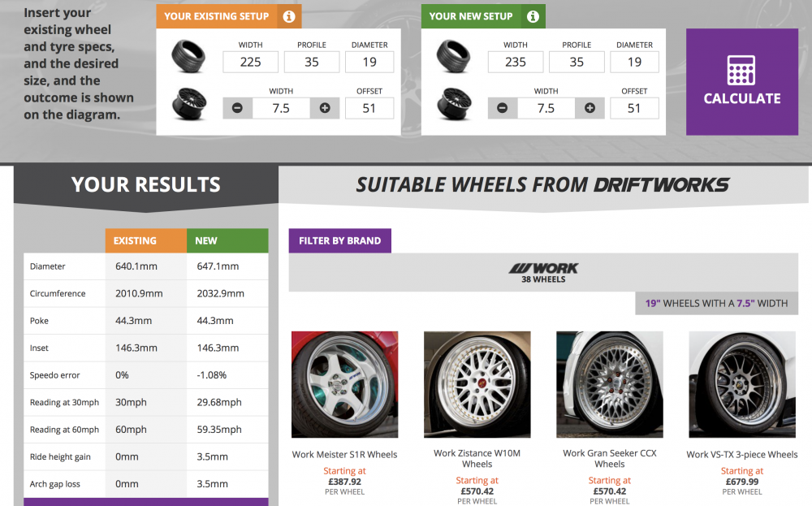Click the -1.08% speedo error value

tap(212, 375)
